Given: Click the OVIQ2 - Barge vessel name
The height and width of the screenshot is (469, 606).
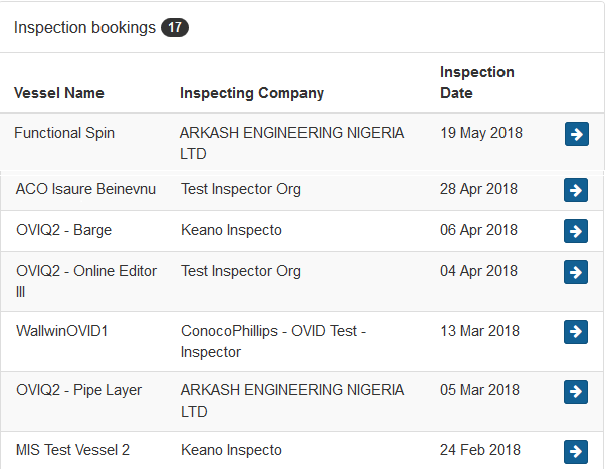Looking at the screenshot, I should click(x=64, y=230).
